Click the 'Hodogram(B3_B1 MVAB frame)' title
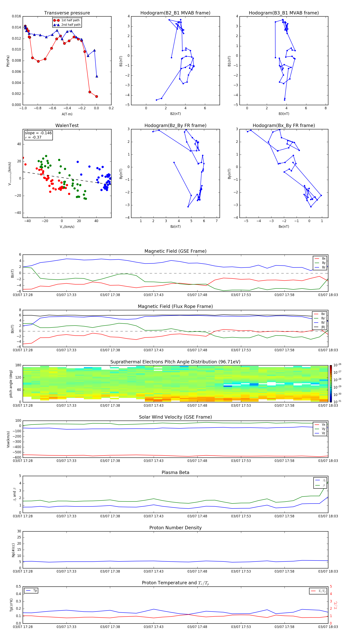The height and width of the screenshot is (644, 351). point(284,13)
